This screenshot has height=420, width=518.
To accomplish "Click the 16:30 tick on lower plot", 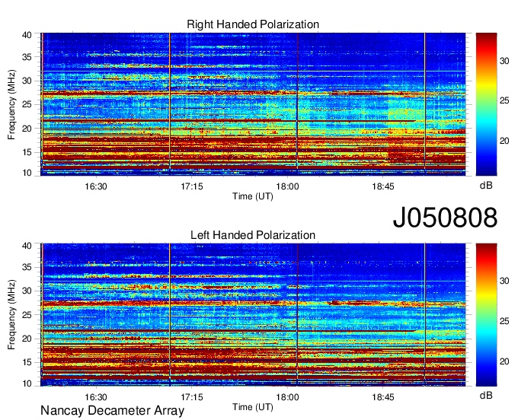I will pos(96,397).
